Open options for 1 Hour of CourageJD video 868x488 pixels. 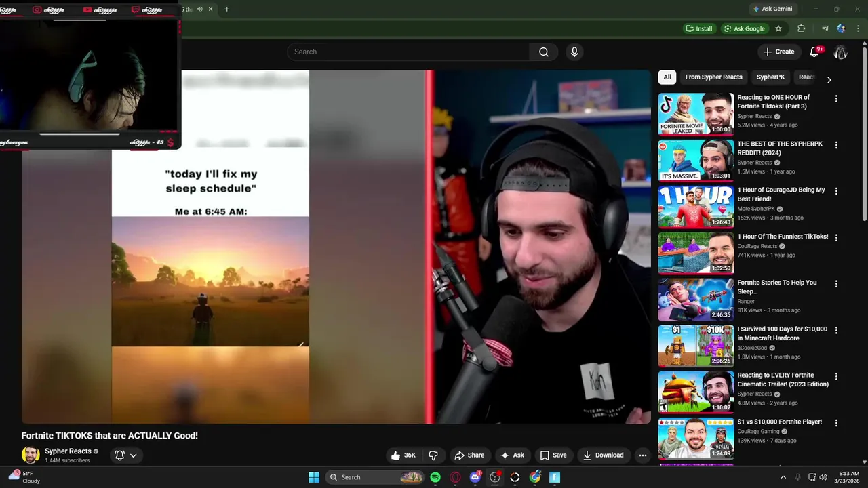point(836,191)
